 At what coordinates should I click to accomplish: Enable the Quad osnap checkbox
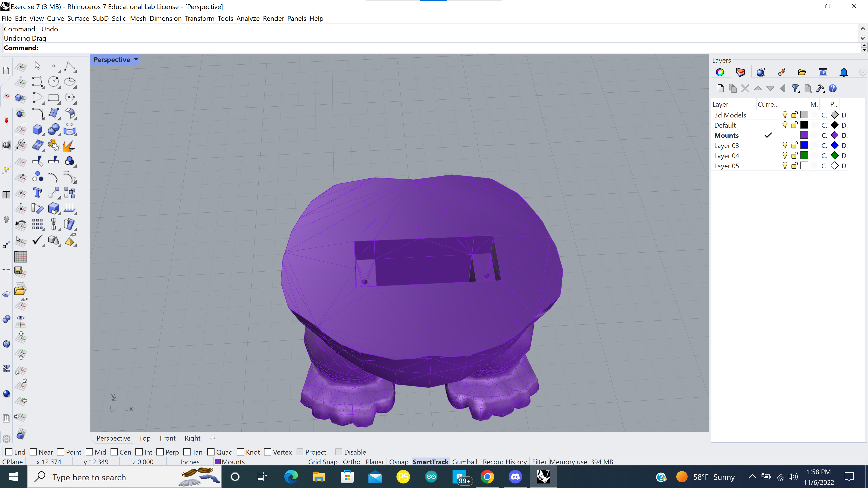click(x=211, y=452)
